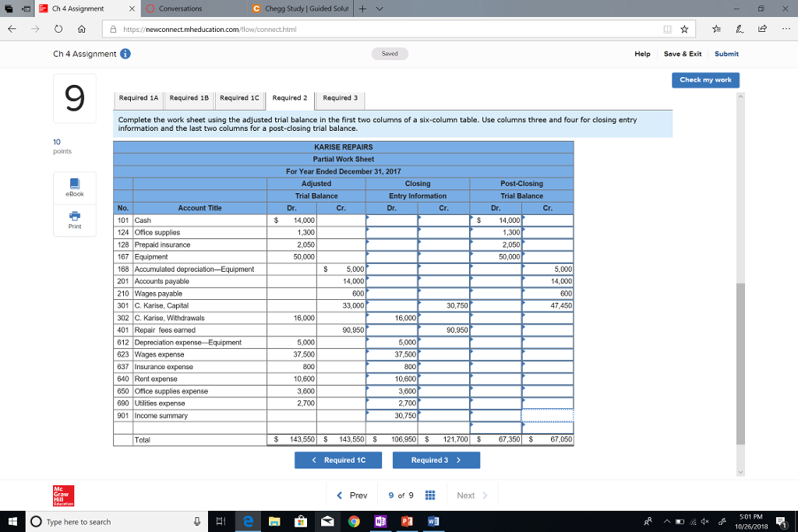Open Chrome from taskbar
Screen dimensions: 798x532
354,522
